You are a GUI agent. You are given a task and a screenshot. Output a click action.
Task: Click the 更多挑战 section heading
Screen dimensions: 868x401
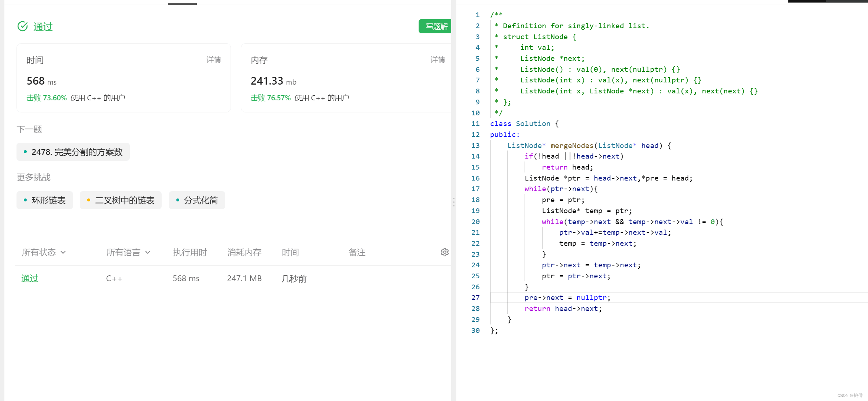[x=33, y=177]
